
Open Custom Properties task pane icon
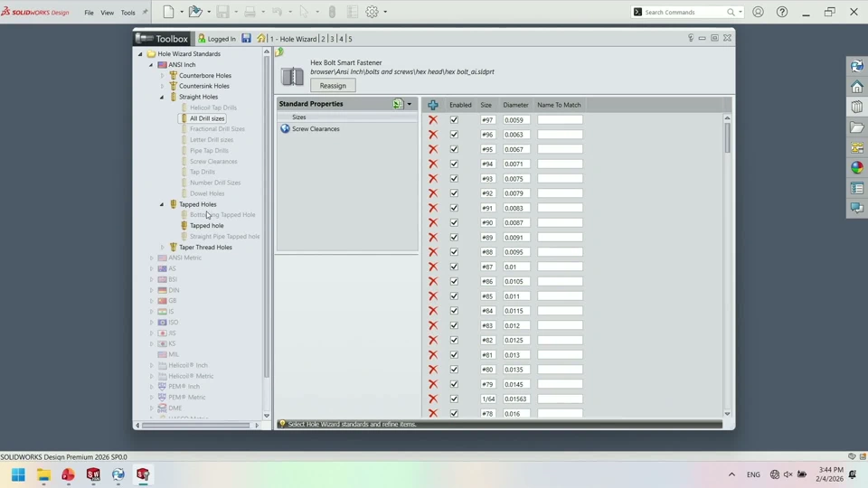(x=857, y=188)
